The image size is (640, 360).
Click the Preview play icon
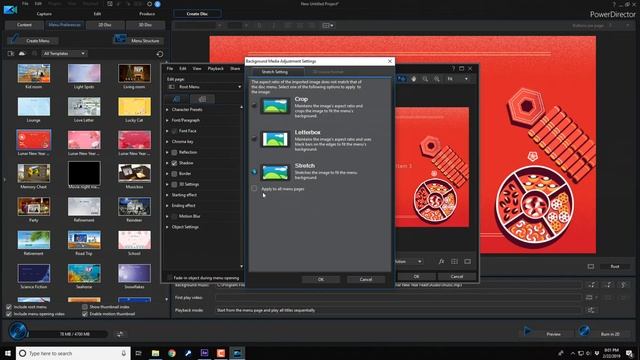[x=528, y=331]
